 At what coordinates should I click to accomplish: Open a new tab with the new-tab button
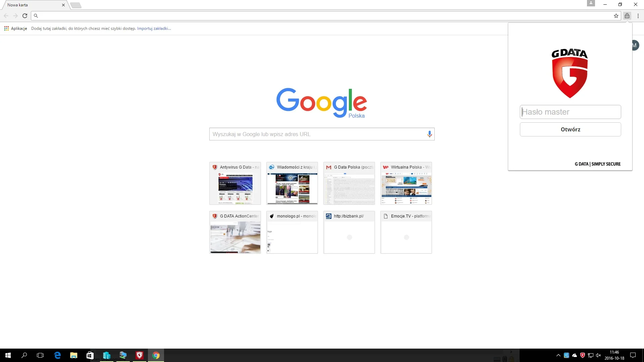click(76, 5)
